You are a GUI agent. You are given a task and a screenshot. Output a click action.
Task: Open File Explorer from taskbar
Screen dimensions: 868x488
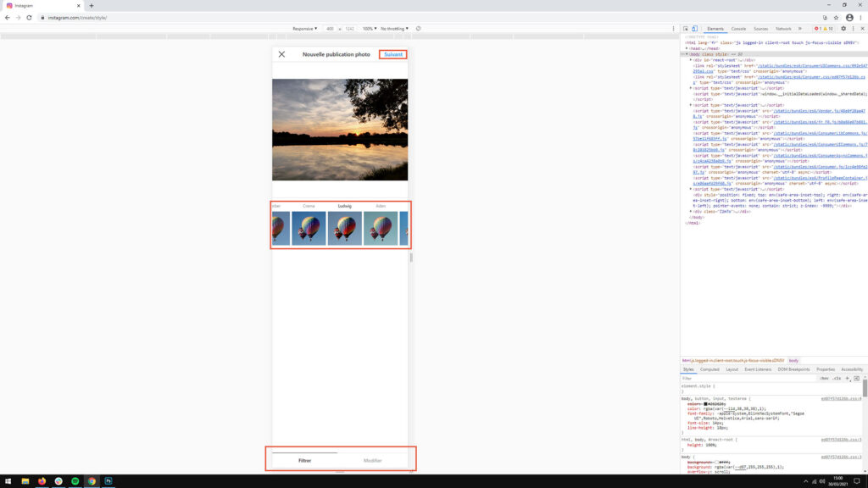tap(25, 481)
